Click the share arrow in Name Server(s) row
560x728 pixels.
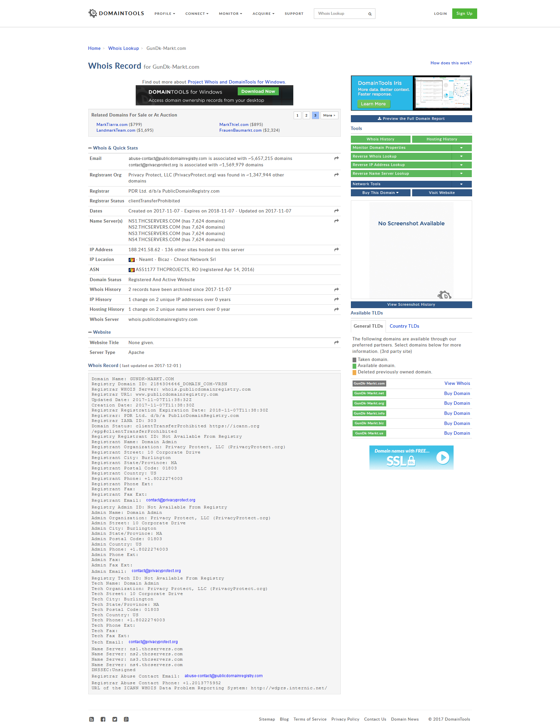[336, 221]
